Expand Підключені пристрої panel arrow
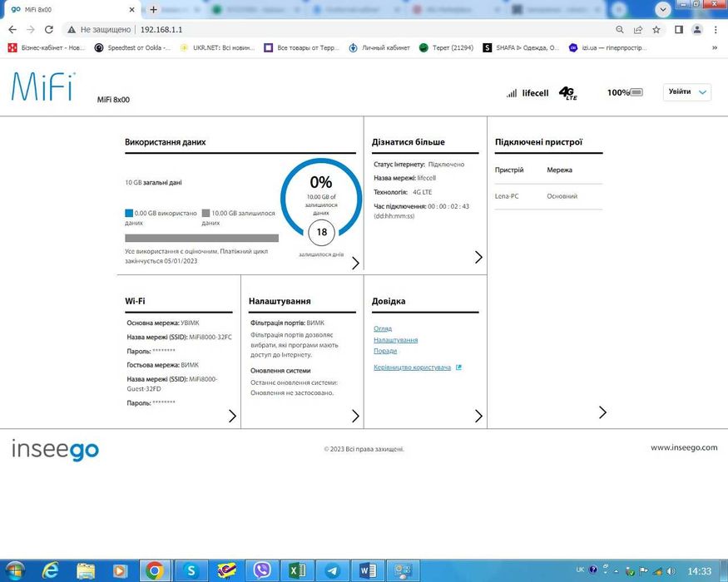Screen dimensions: 728x582 pyautogui.click(x=602, y=412)
